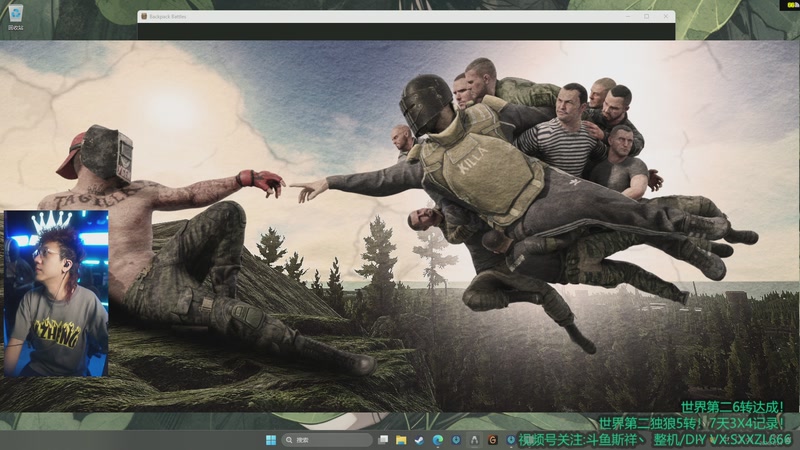800x450 pixels.
Task: Open Microsoft Edge from the taskbar
Action: 438,440
